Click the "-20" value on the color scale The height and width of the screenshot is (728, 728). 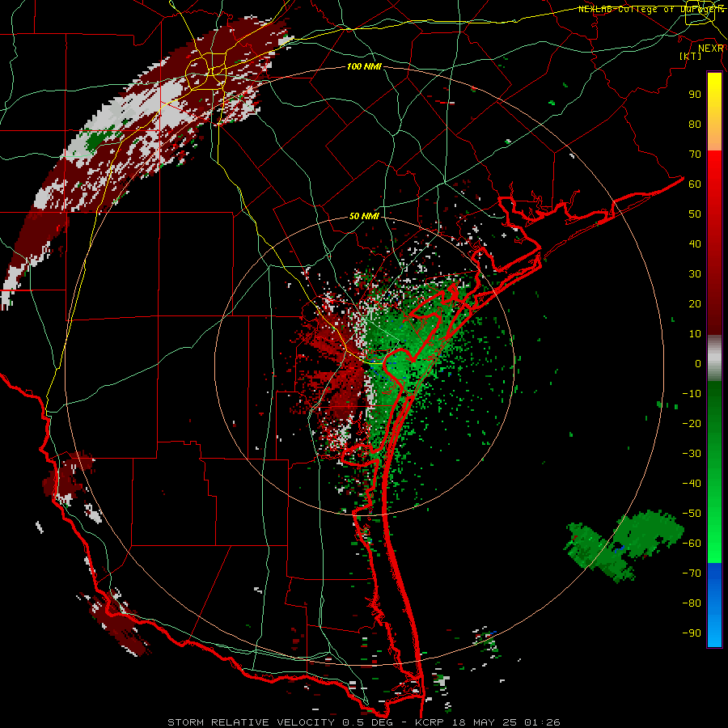[x=692, y=424]
